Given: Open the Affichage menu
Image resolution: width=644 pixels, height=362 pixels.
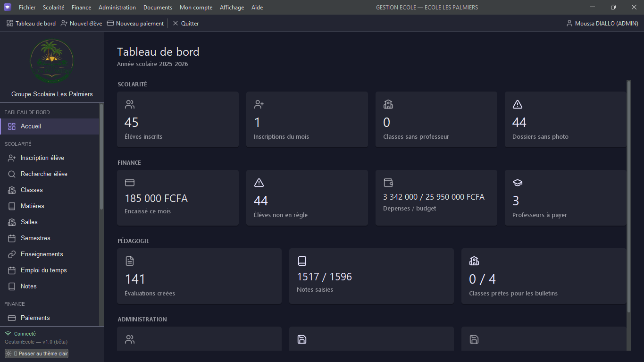Looking at the screenshot, I should [232, 8].
